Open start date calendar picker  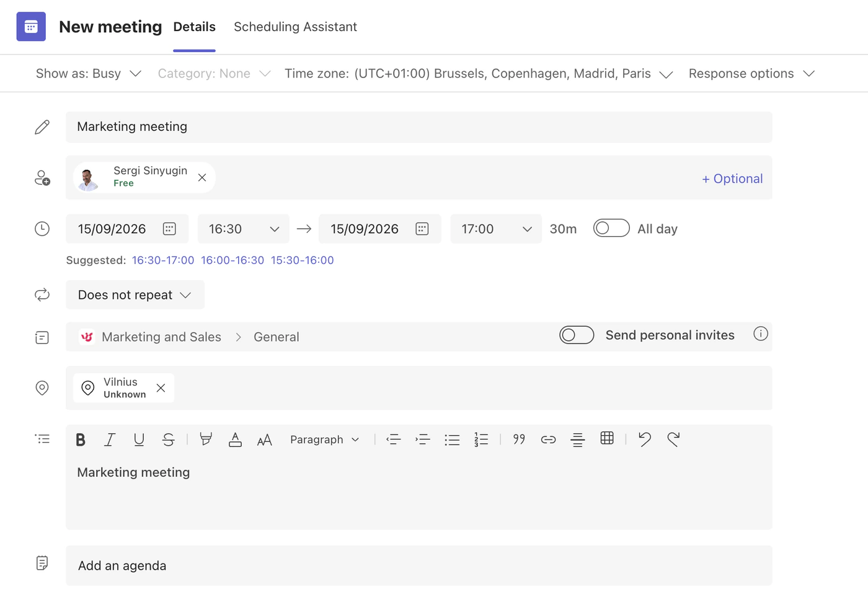[x=169, y=229]
